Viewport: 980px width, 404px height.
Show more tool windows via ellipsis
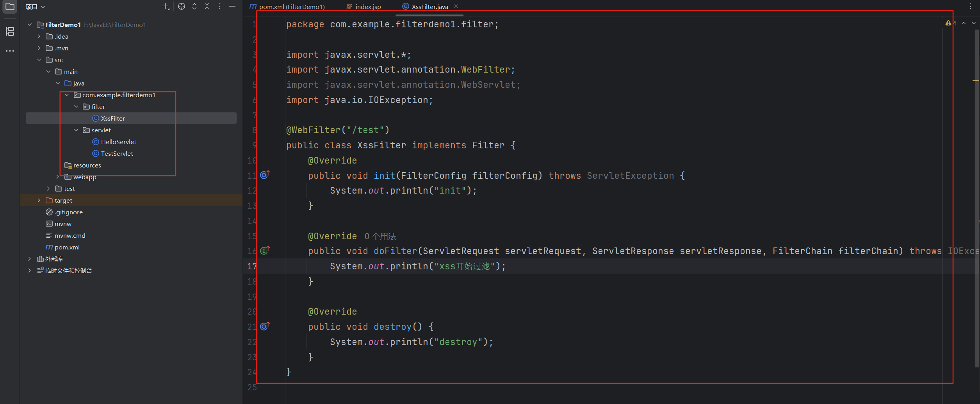click(x=10, y=51)
